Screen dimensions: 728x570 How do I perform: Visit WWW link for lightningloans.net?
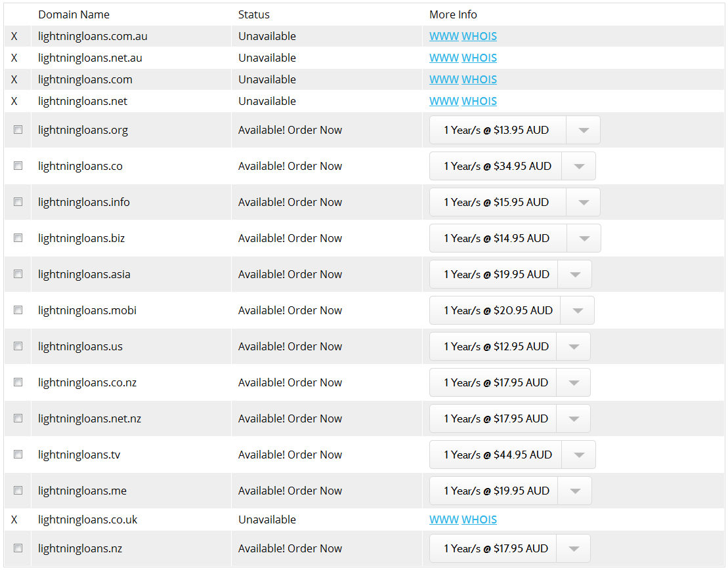444,101
